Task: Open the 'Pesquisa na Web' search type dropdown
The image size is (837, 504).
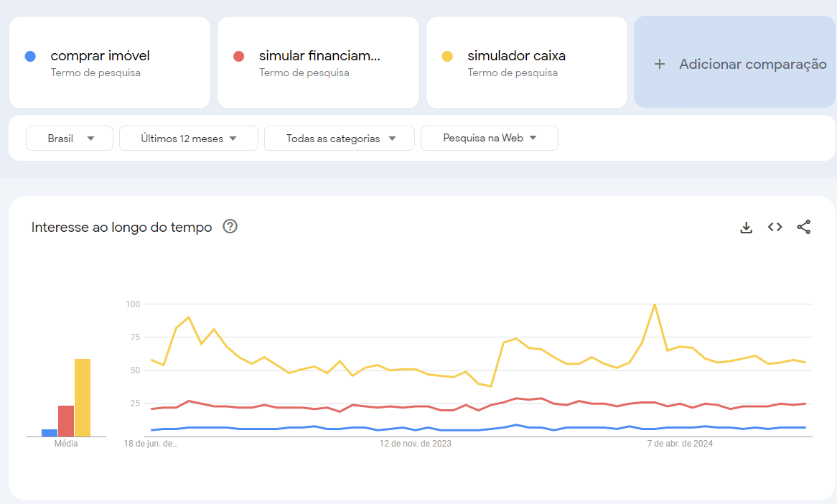Action: coord(489,138)
